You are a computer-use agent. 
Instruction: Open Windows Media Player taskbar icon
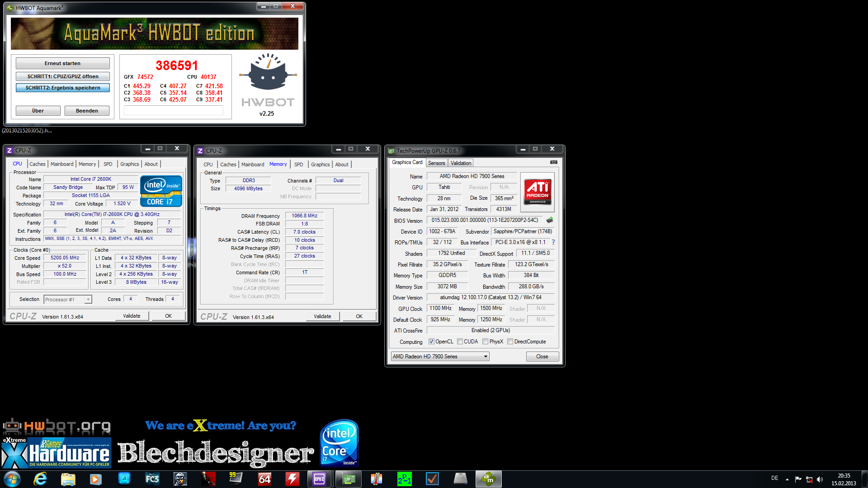tap(95, 479)
